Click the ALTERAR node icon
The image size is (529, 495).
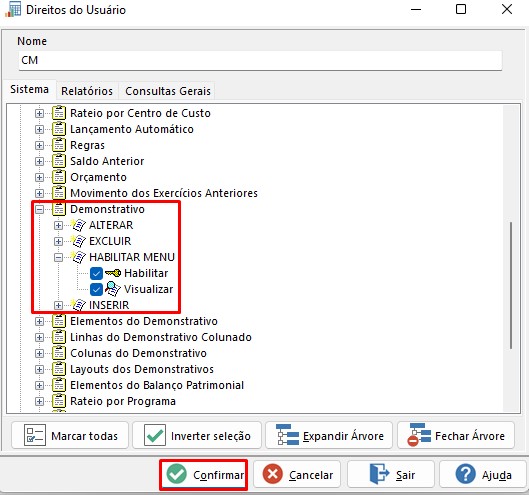pyautogui.click(x=78, y=225)
